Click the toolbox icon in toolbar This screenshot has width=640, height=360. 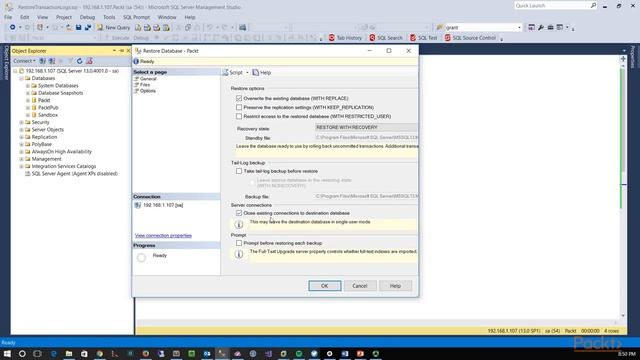[550, 27]
